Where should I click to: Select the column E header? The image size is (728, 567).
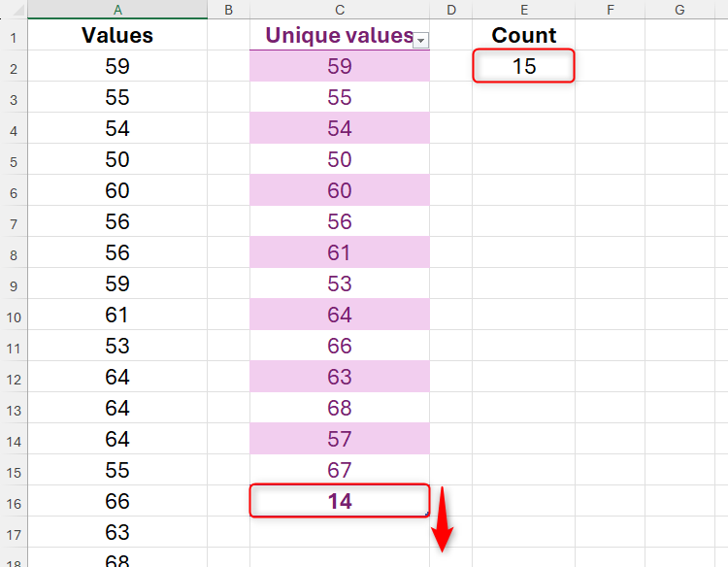(524, 10)
